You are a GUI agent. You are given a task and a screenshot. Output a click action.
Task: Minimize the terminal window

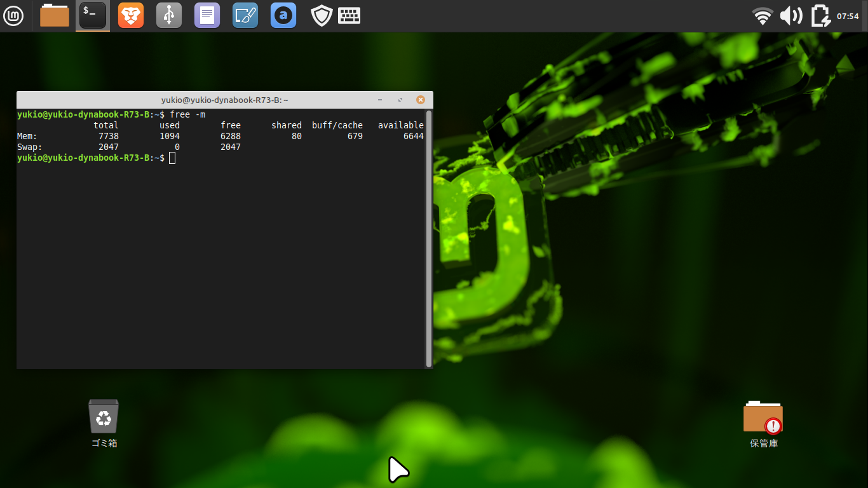pos(380,100)
